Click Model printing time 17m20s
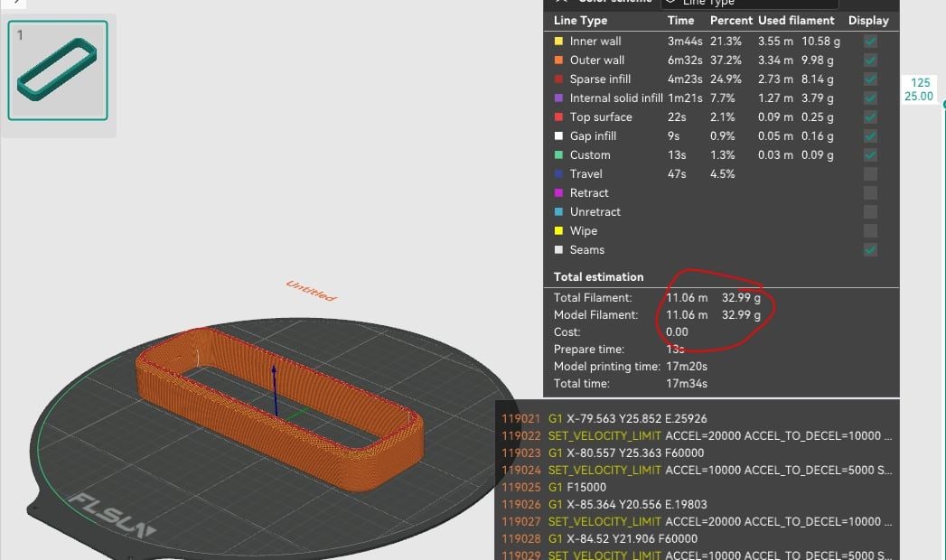This screenshot has height=560, width=946. click(687, 367)
